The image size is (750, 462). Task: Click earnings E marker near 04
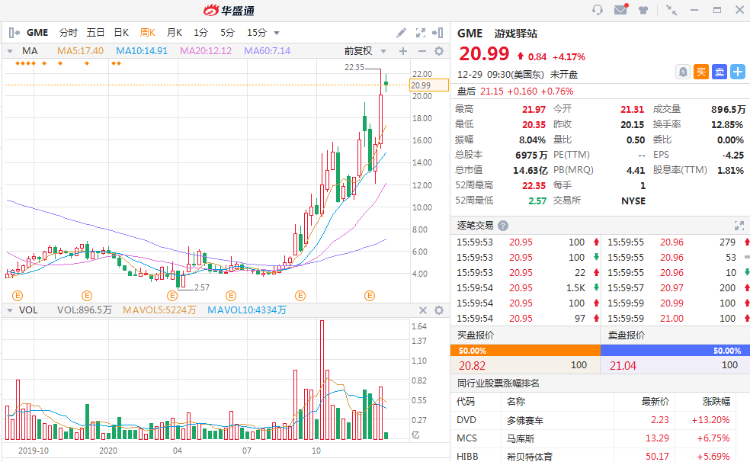tap(172, 296)
